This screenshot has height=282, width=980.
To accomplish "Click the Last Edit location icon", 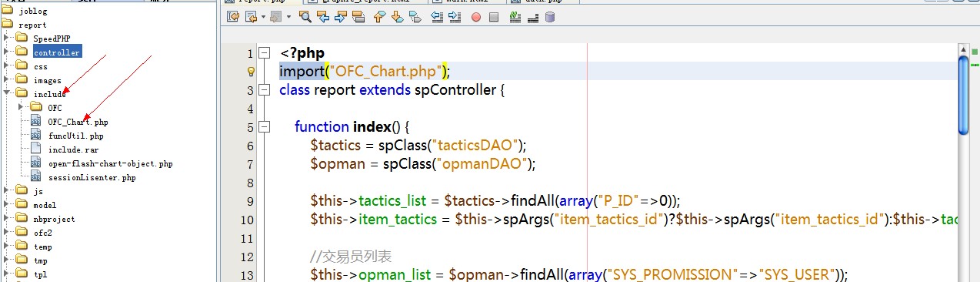I will 233,17.
